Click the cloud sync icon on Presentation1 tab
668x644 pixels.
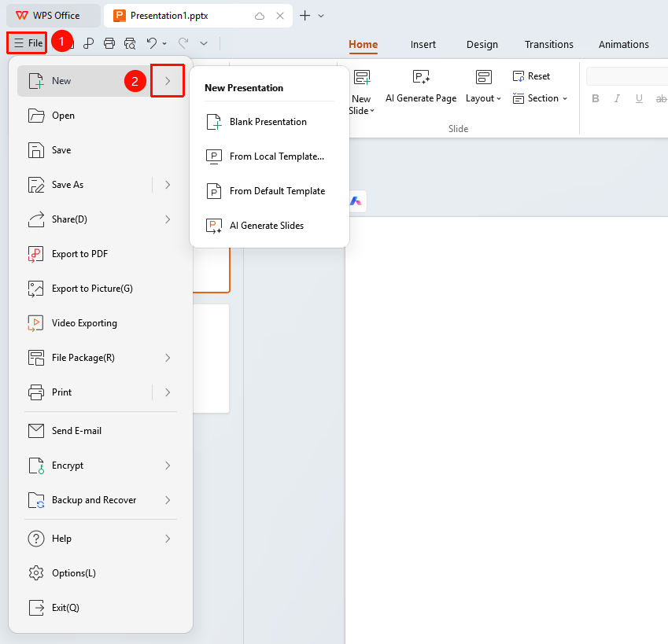(260, 17)
